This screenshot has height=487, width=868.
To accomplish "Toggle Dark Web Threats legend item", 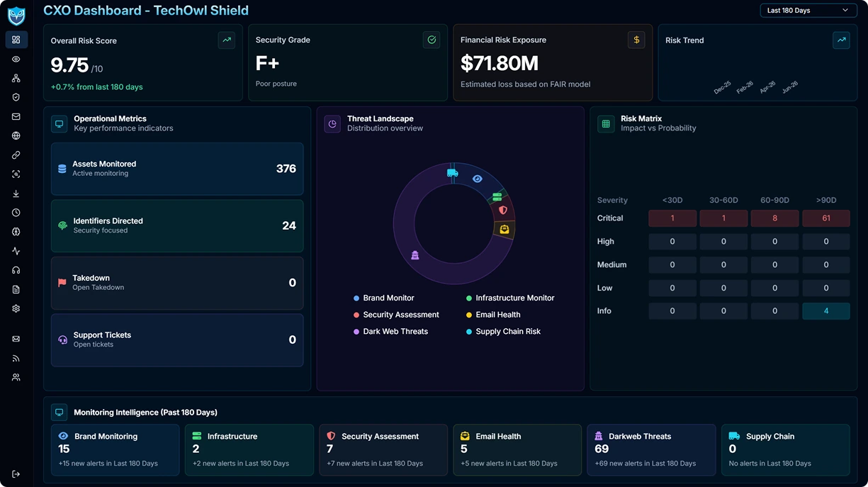I will (390, 332).
